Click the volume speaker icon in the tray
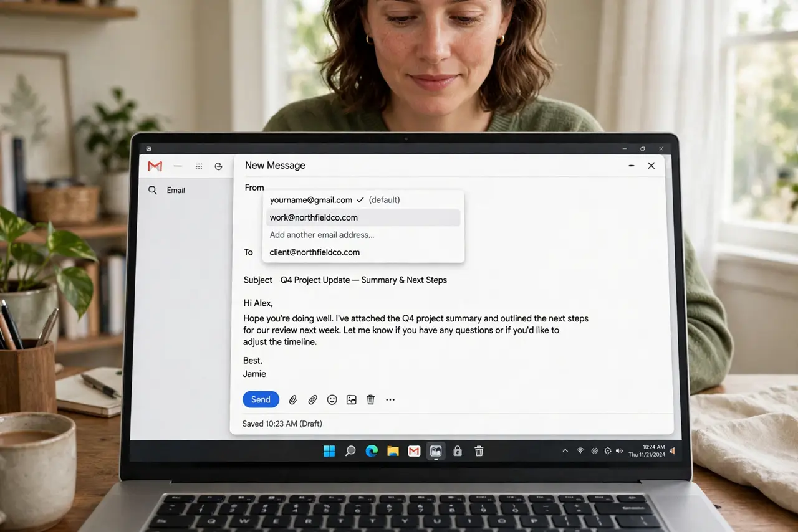Viewport: 798px width, 532px height. click(619, 450)
